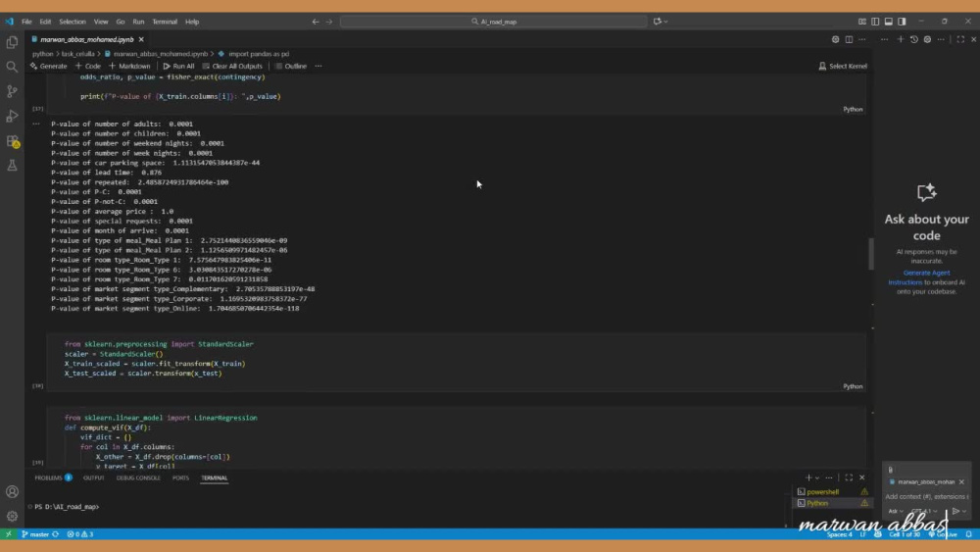The height and width of the screenshot is (552, 980).
Task: Open the Copilot chat icon in the title bar
Action: 658,22
